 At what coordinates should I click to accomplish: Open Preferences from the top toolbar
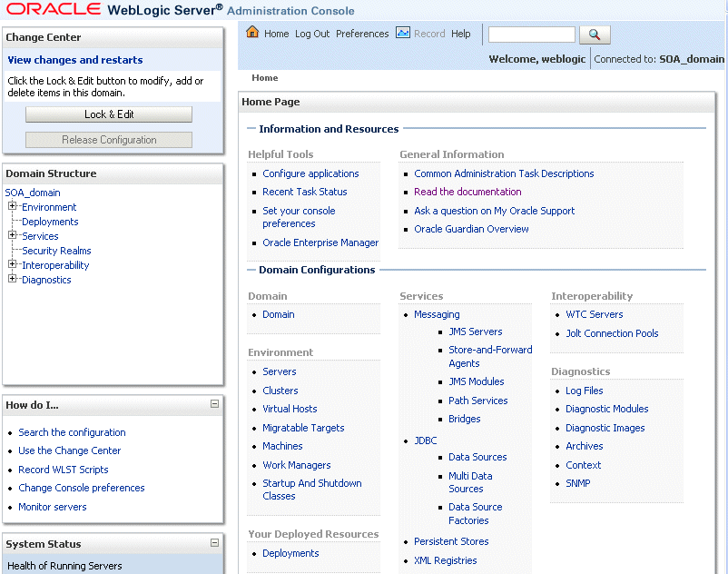(362, 34)
